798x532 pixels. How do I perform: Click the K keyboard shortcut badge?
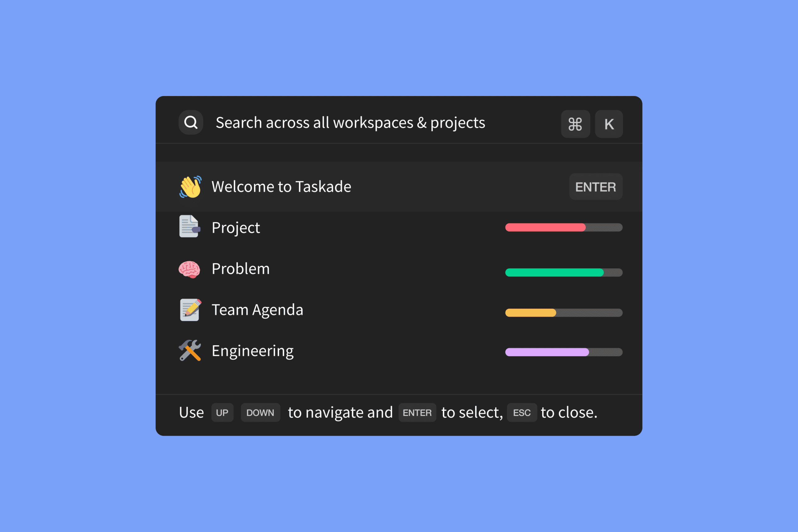pyautogui.click(x=609, y=124)
